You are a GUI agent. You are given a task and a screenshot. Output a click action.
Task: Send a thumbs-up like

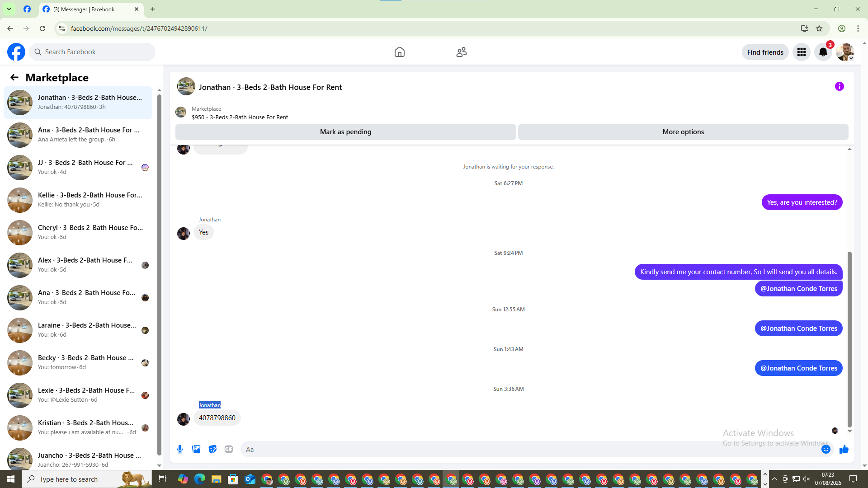coord(844,449)
